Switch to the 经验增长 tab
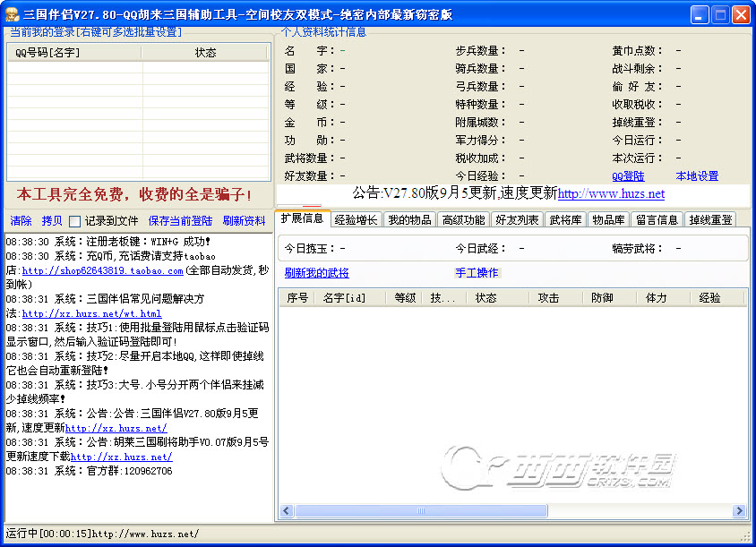Viewport: 756px width, 547px height. click(x=357, y=219)
